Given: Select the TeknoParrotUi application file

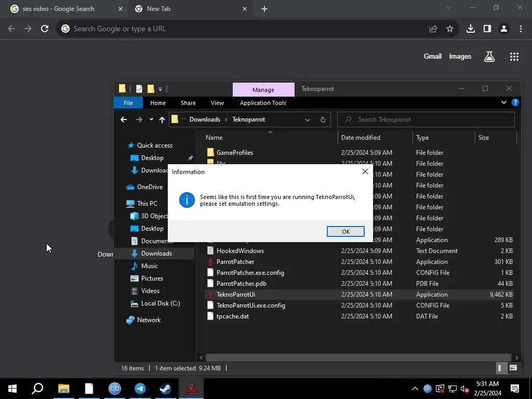Looking at the screenshot, I should (236, 295).
